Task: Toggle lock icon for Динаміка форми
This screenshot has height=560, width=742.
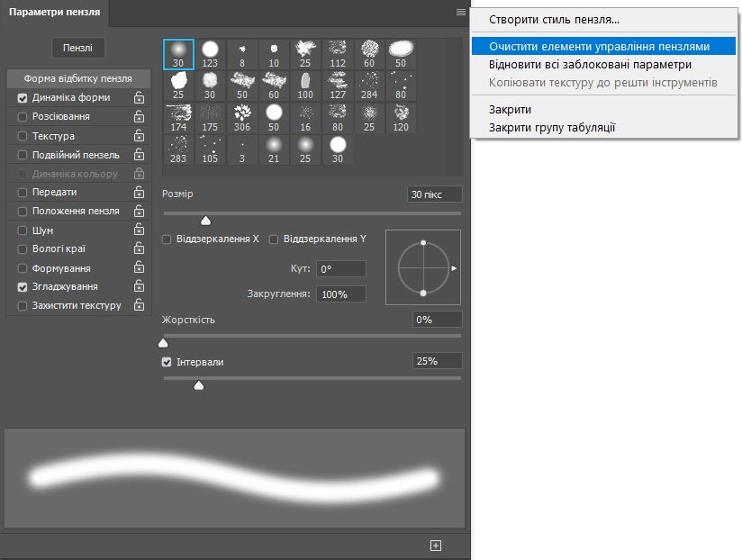Action: pos(139,97)
